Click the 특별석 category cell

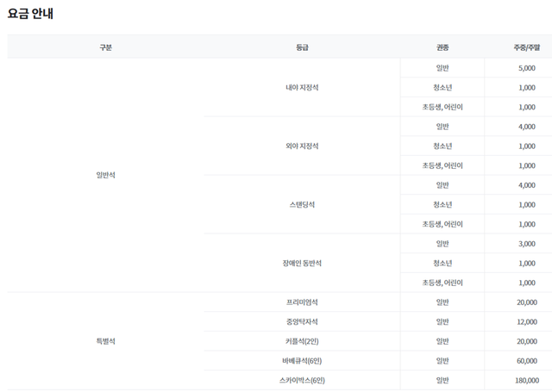(105, 341)
